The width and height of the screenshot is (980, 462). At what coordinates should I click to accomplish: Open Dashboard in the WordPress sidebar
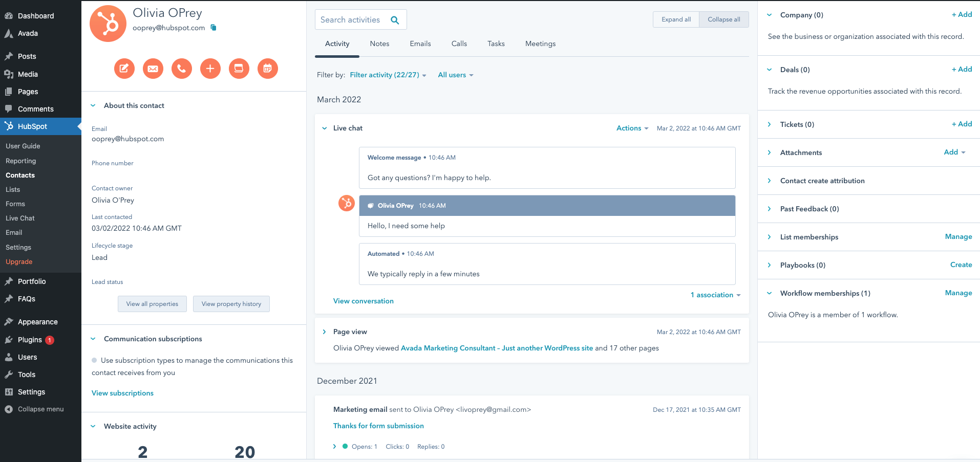pos(40,16)
